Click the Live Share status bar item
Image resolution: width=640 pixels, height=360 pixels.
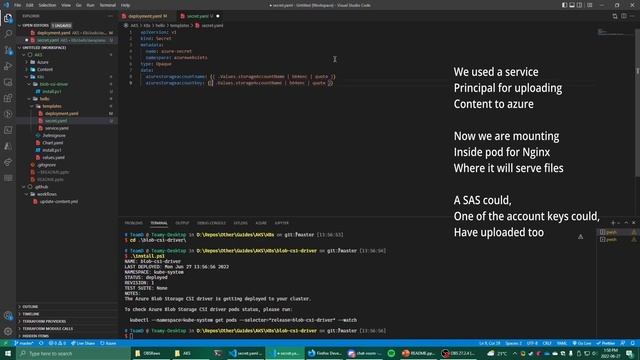tap(83, 343)
